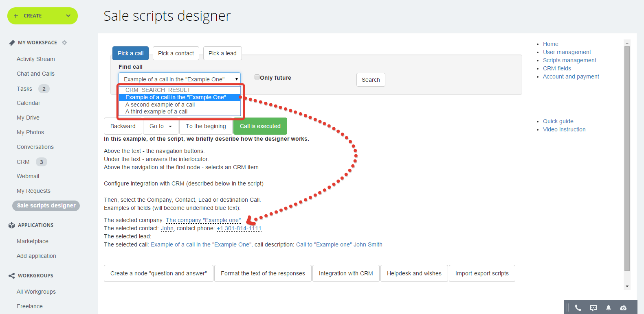Open the chat messages icon
Viewport: 644px width, 314px height.
click(593, 308)
